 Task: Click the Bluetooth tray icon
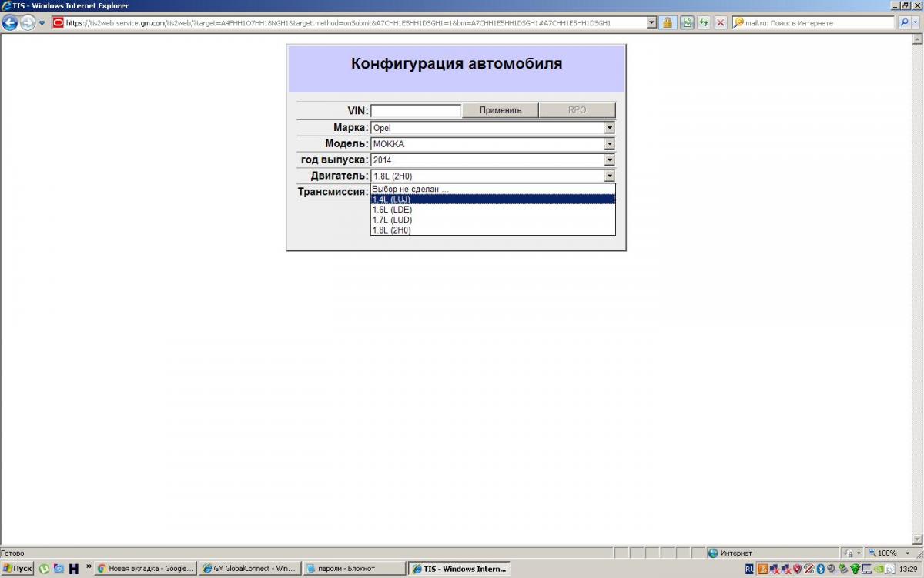coord(820,569)
